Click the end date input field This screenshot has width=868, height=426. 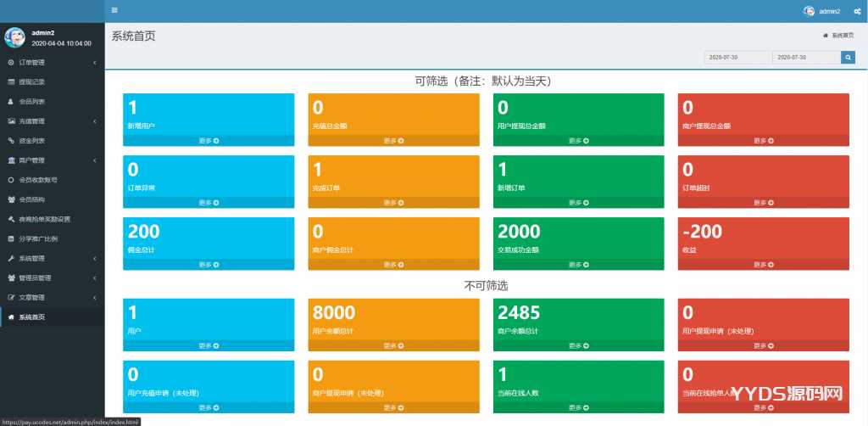click(x=805, y=57)
